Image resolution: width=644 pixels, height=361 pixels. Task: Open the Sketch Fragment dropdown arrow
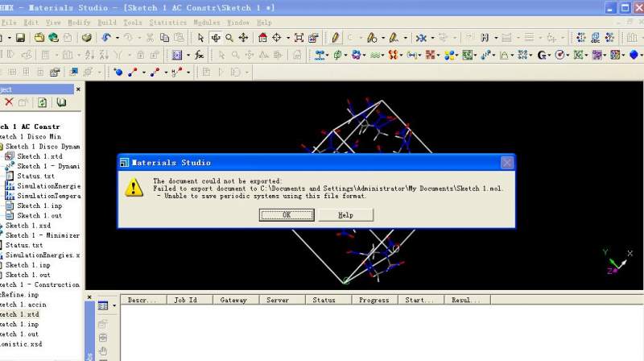(x=405, y=38)
